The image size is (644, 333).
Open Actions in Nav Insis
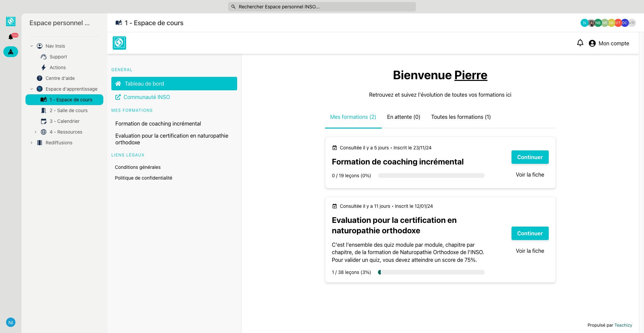[58, 67]
